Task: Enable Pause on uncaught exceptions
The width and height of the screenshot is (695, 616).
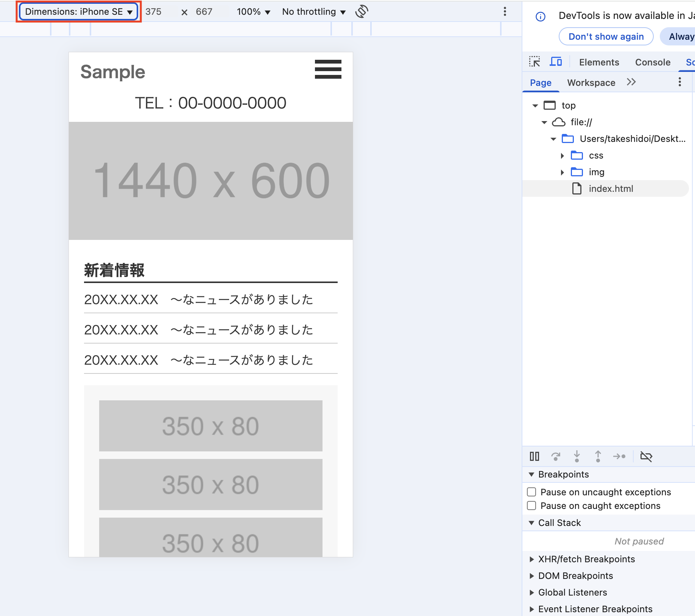Action: click(531, 492)
